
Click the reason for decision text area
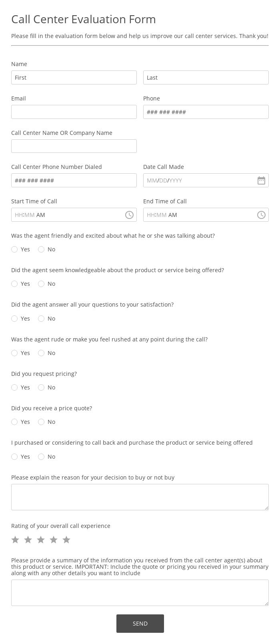coord(140,497)
